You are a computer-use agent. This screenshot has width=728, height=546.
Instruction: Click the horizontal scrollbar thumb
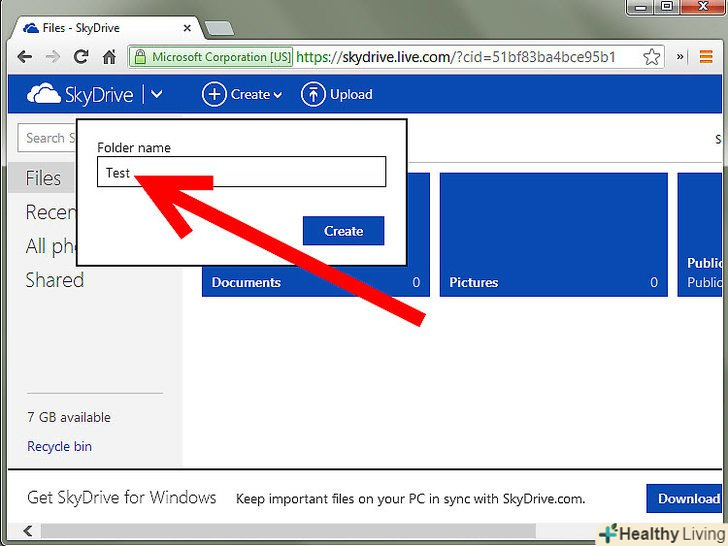288,530
